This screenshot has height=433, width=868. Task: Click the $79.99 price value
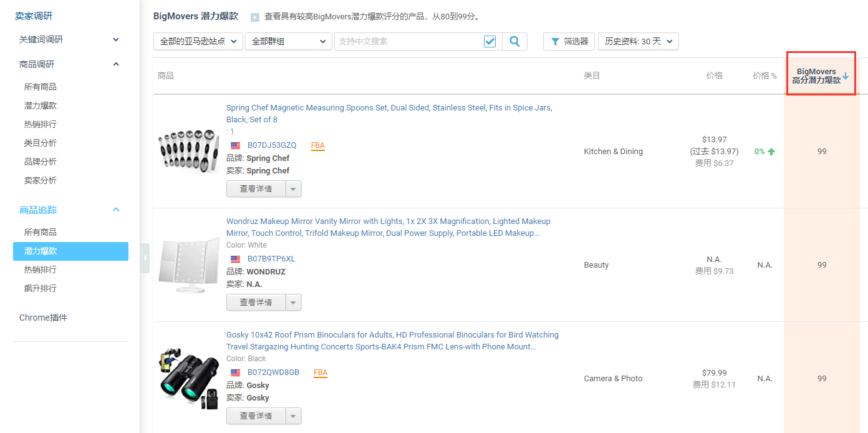(x=714, y=373)
